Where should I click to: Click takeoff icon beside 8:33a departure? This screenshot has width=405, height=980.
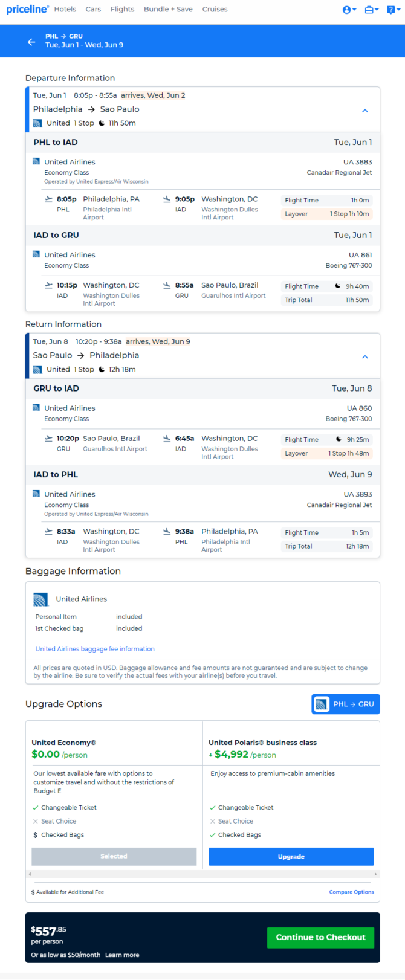pyautogui.click(x=48, y=532)
